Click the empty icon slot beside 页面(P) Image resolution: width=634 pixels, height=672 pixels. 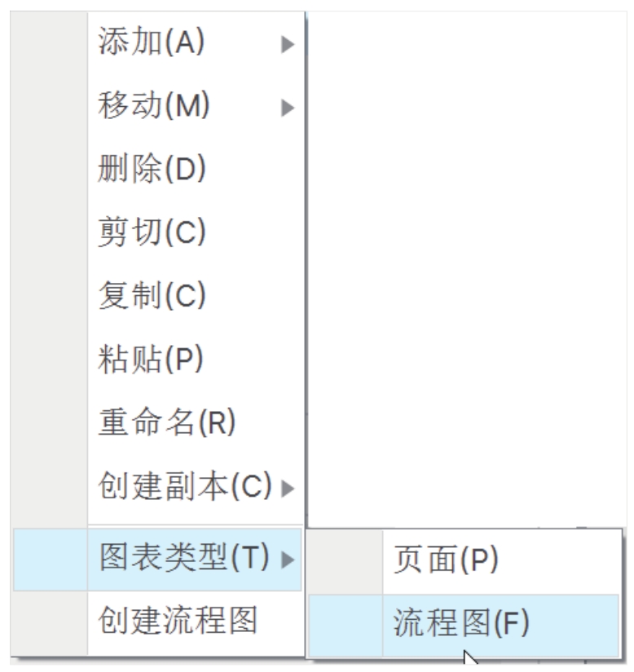pos(346,559)
